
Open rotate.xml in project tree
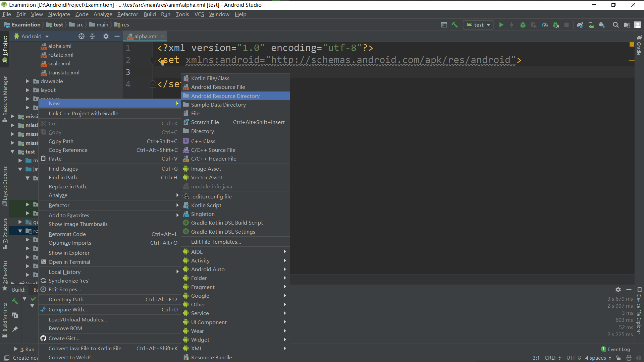pos(61,55)
